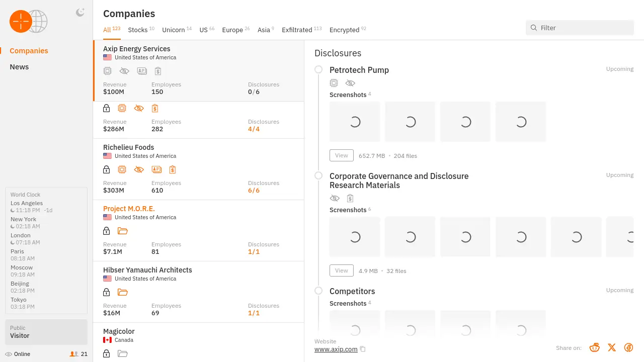Select the Encrypted companies tab
The width and height of the screenshot is (644, 362).
[344, 30]
